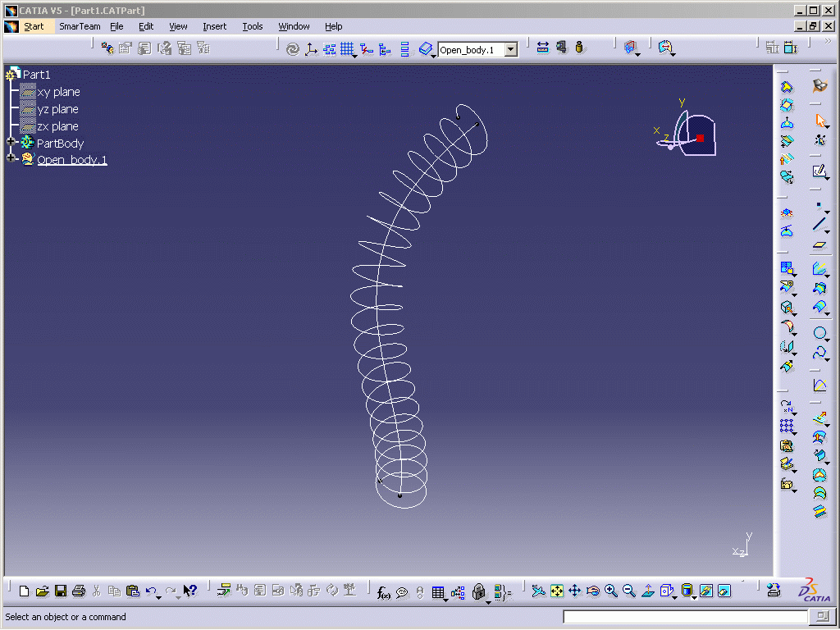Viewport: 840px width, 630px height.
Task: Select the yz plane in tree
Action: pyautogui.click(x=58, y=109)
